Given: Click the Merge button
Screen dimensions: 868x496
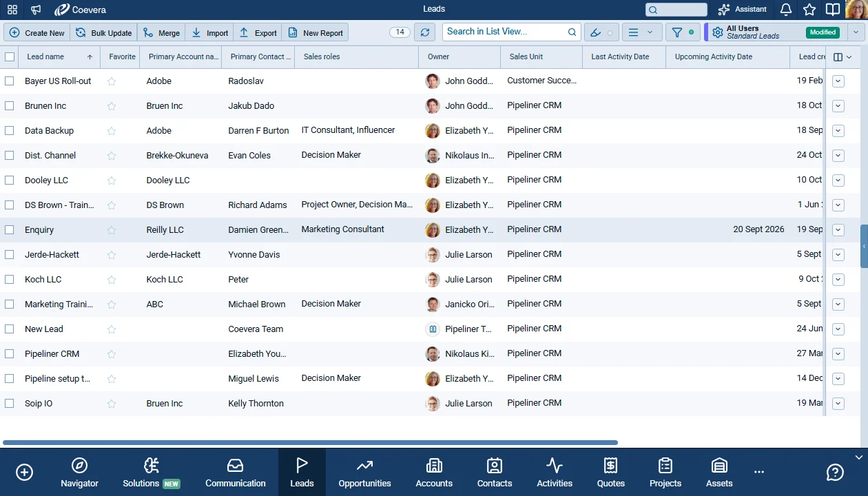Looking at the screenshot, I should coord(161,32).
